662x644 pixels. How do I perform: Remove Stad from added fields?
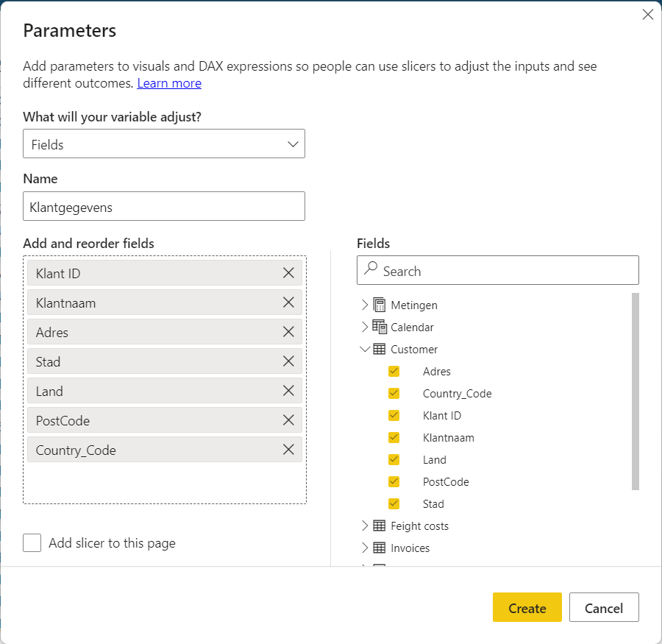point(288,361)
